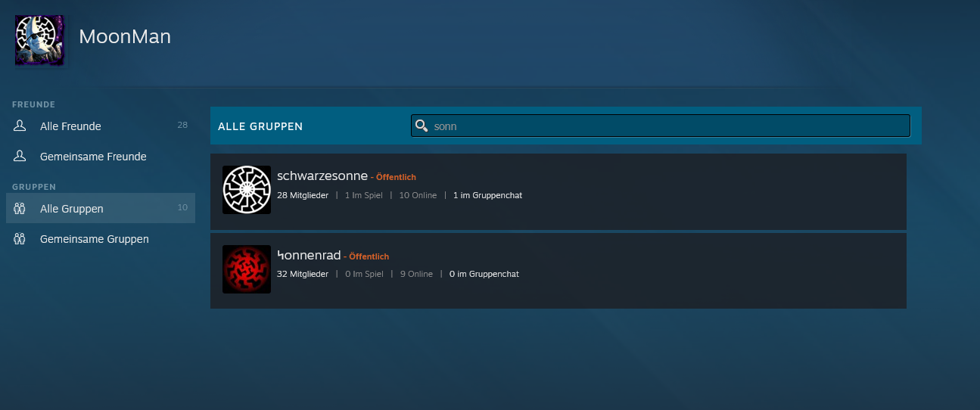Open the MoonMan profile name link
The width and height of the screenshot is (980, 410).
(125, 36)
